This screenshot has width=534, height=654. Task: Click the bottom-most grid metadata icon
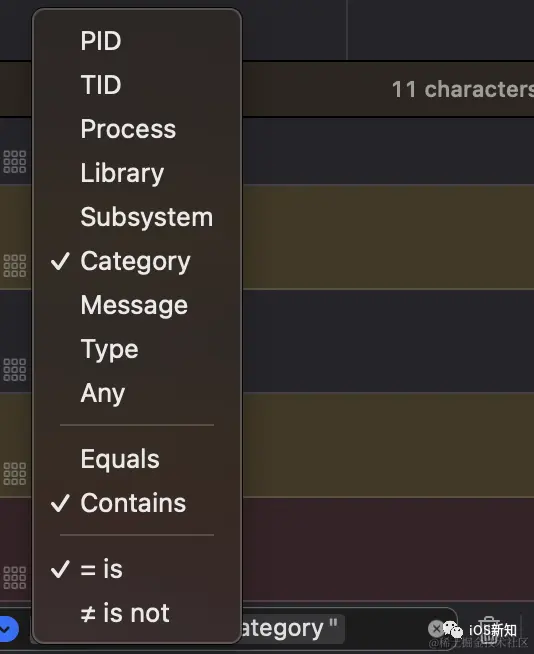click(15, 578)
